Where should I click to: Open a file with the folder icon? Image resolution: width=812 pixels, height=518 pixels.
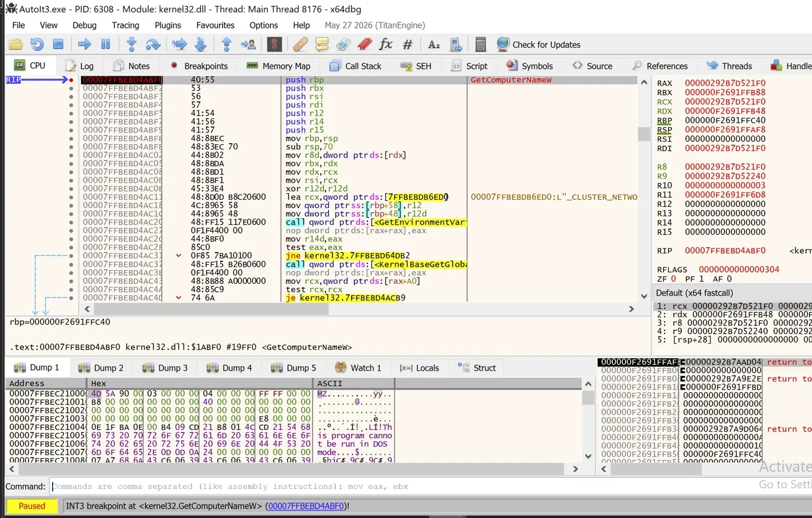tap(15, 44)
